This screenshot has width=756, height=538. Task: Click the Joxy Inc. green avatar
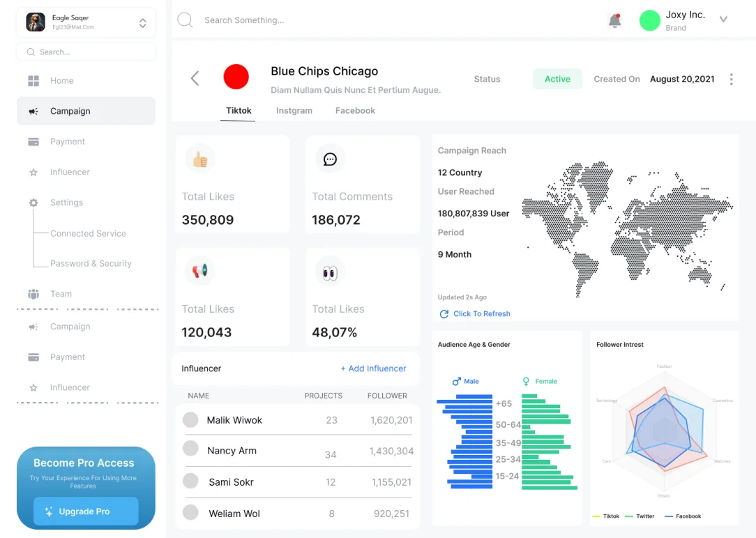649,21
